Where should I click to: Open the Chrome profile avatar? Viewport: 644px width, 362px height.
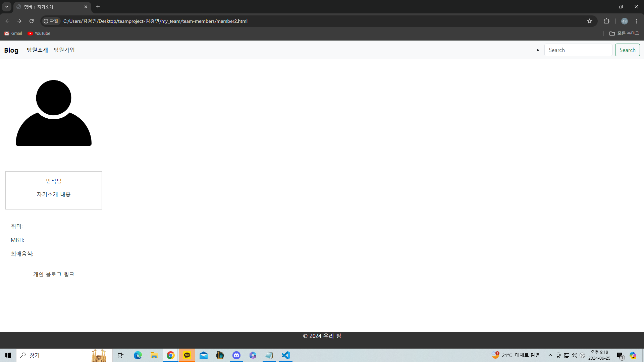624,21
